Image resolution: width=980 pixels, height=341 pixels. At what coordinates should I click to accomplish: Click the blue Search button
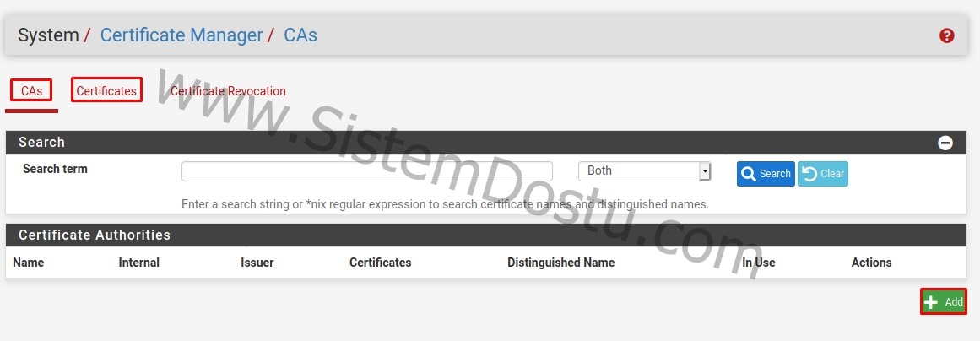pos(766,174)
